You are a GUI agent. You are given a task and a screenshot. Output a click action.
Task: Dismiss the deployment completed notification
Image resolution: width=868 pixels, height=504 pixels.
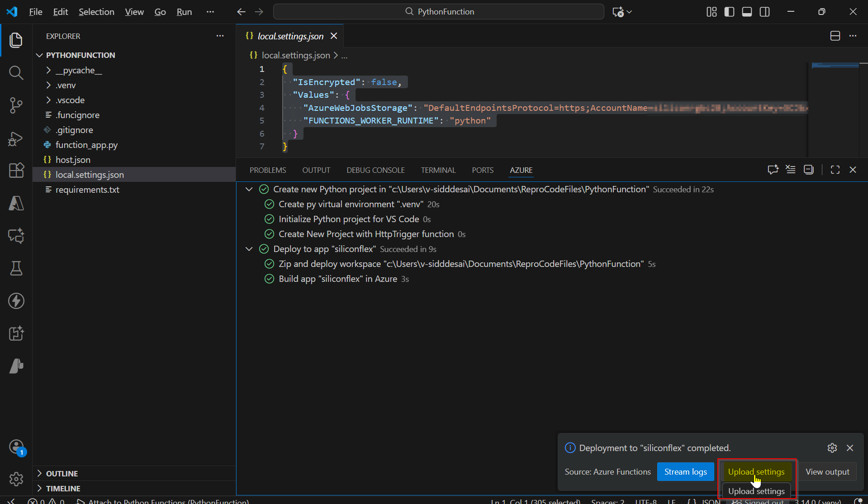[850, 448]
